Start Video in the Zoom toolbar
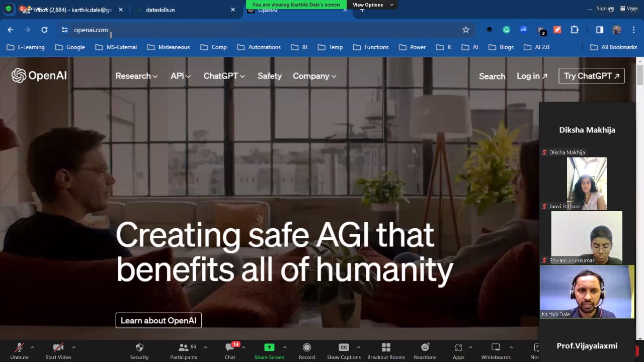644x362 pixels. [58, 351]
